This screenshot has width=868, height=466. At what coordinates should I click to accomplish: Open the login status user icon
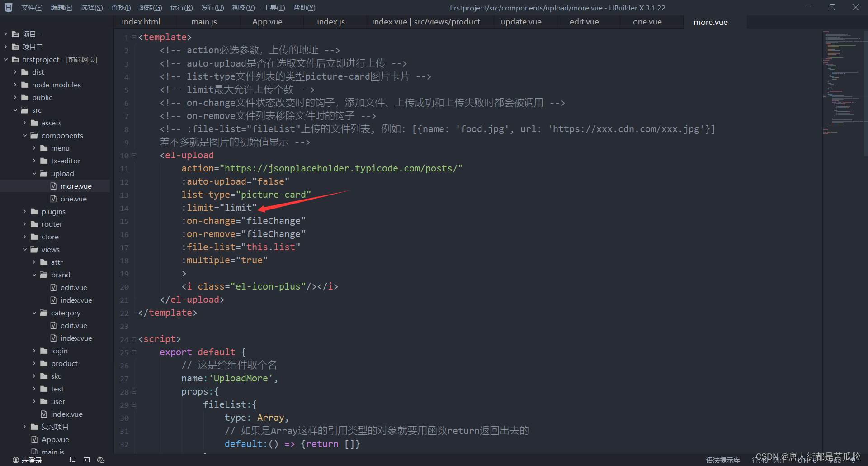coord(16,460)
